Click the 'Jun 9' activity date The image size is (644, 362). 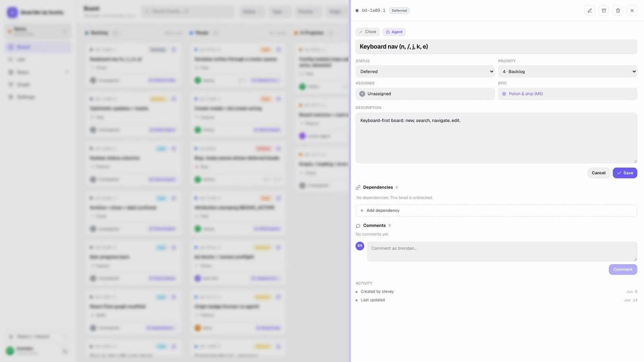(632, 292)
